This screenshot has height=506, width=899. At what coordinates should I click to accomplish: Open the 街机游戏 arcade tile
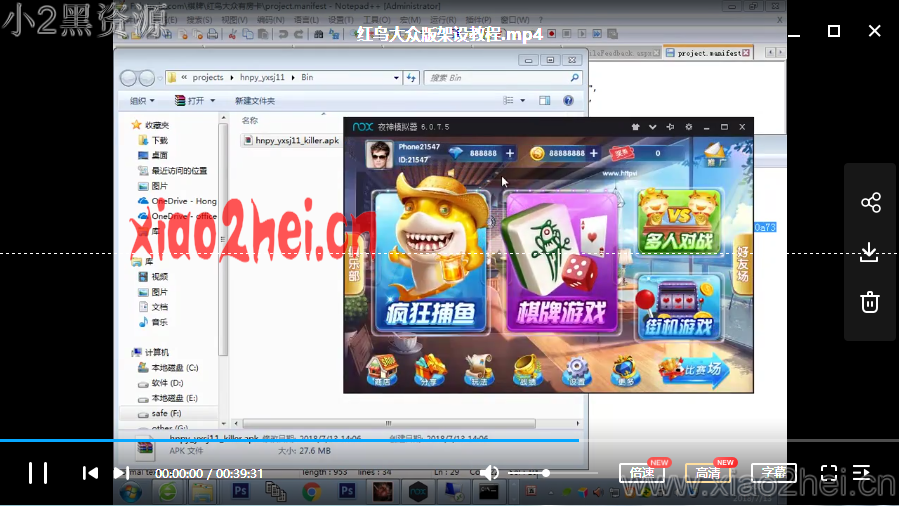(x=679, y=308)
